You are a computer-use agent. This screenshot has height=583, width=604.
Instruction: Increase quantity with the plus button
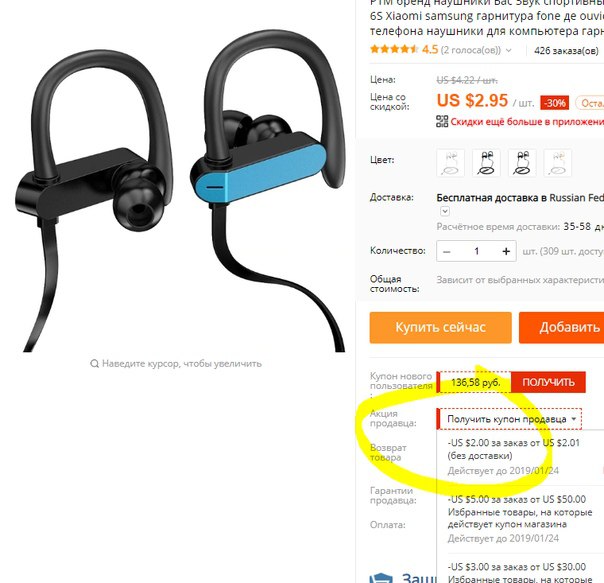[x=506, y=251]
